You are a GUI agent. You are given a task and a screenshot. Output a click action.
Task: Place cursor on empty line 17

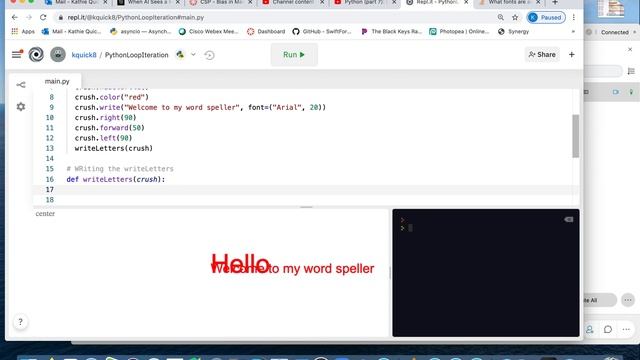point(306,189)
